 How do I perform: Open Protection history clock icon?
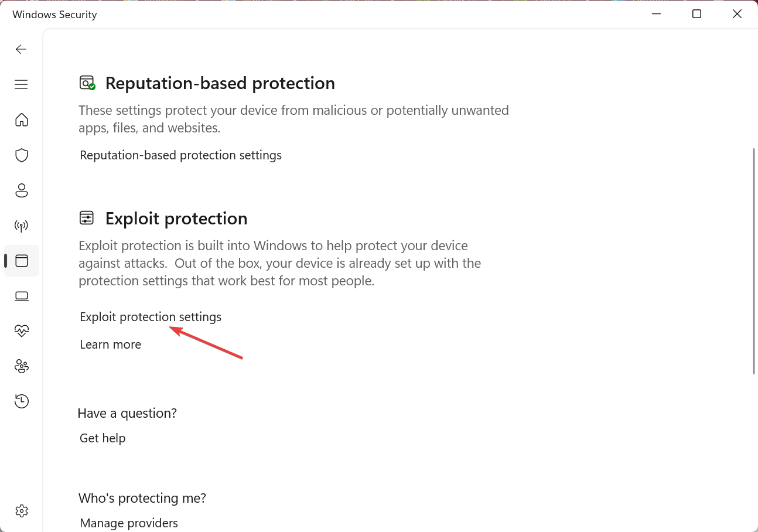[x=22, y=401]
